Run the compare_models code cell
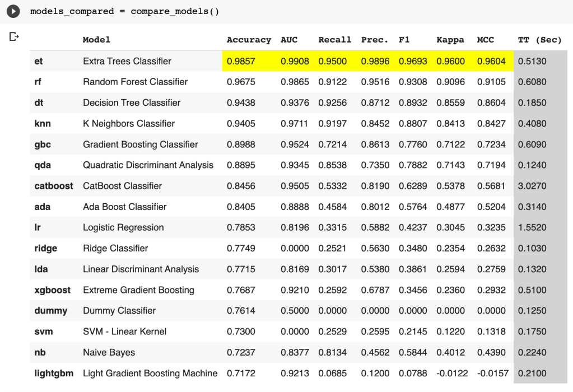The width and height of the screenshot is (573, 392). (13, 12)
